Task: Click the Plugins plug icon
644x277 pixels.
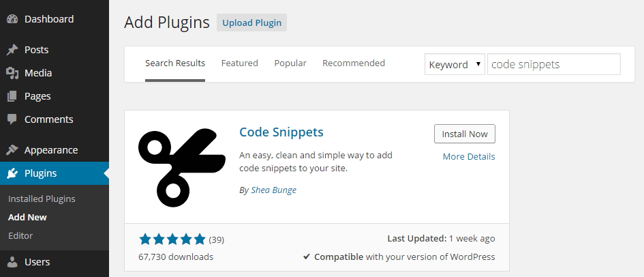Action: [13, 173]
